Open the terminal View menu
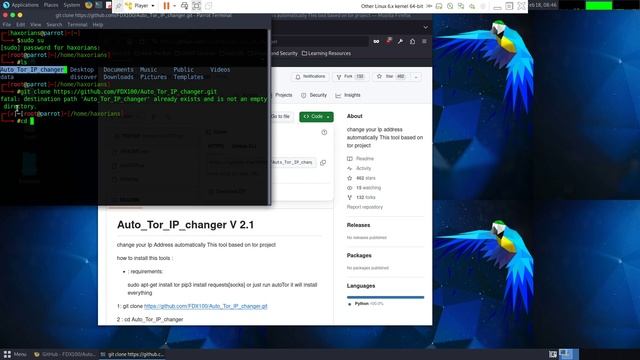Screen dimensions: 640x360 (36, 25)
